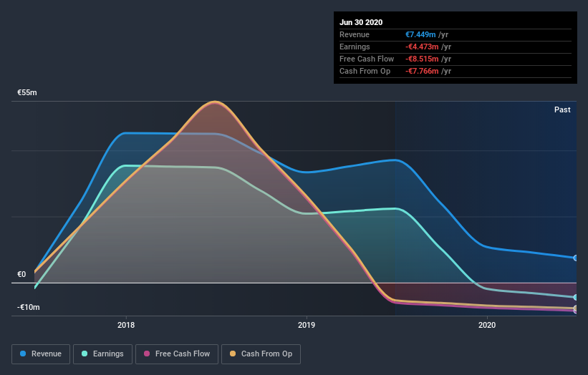Click the 2019 x-axis label
This screenshot has height=375, width=588.
(307, 325)
